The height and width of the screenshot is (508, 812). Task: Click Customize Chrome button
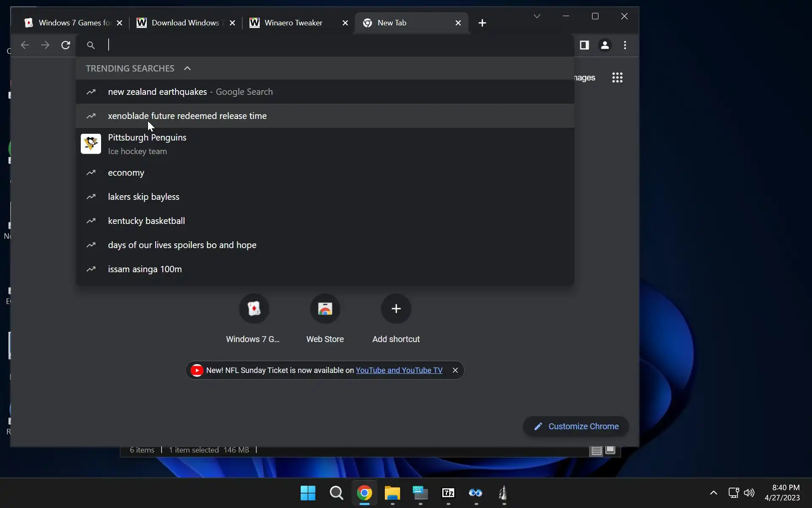point(576,426)
